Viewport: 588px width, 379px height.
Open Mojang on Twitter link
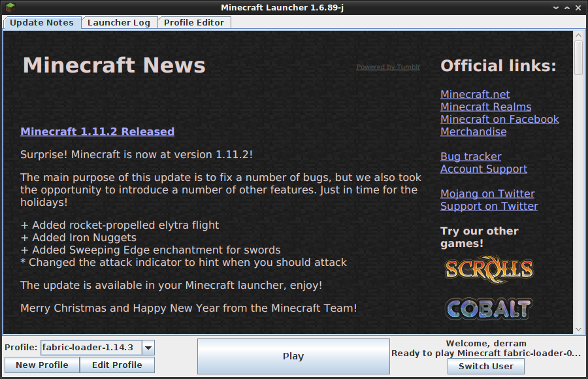487,193
